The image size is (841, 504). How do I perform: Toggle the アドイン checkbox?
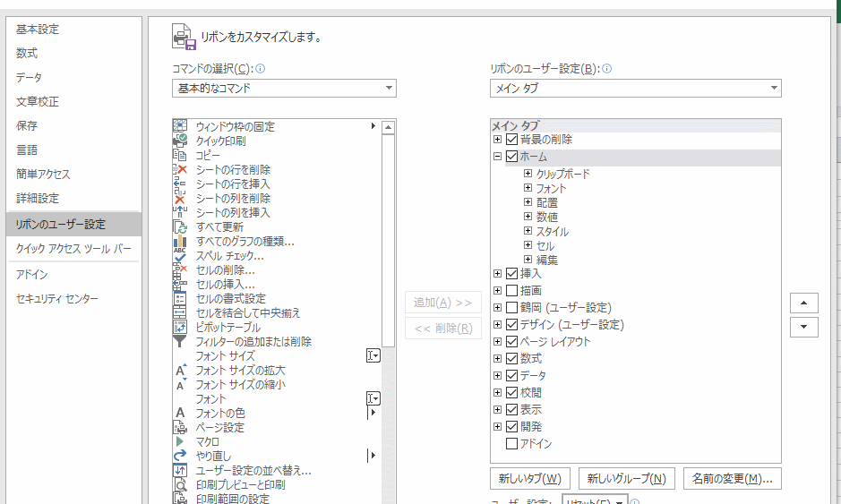(x=512, y=444)
